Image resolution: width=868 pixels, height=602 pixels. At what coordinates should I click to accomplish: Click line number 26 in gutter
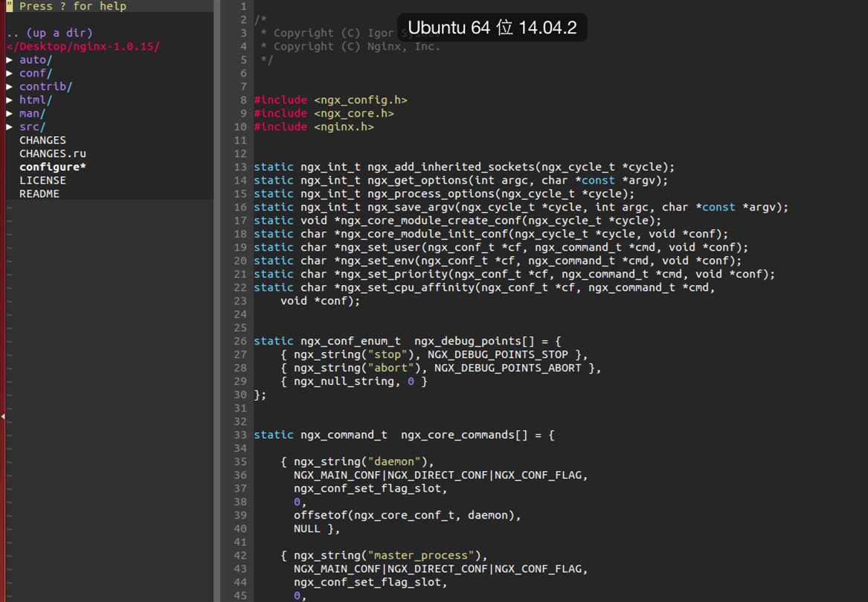[240, 341]
